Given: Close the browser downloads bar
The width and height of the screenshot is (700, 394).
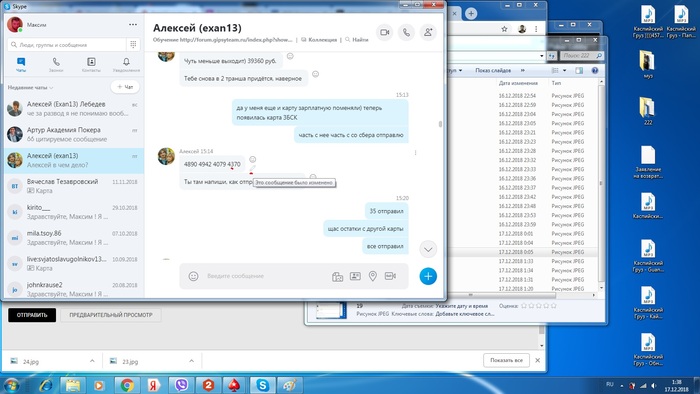Looking at the screenshot, I should click(x=538, y=360).
